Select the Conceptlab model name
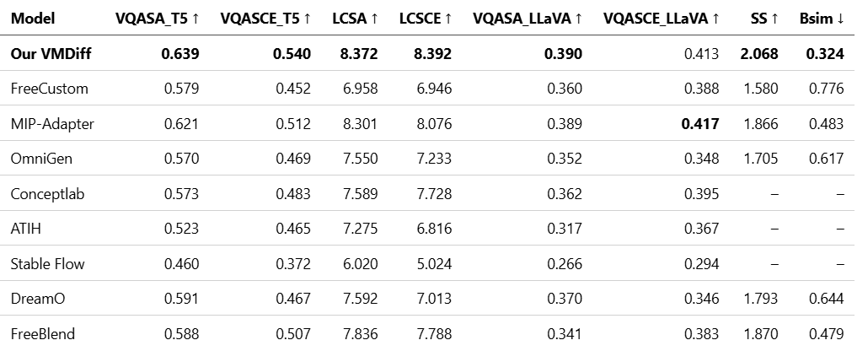The width and height of the screenshot is (868, 351). [x=47, y=194]
